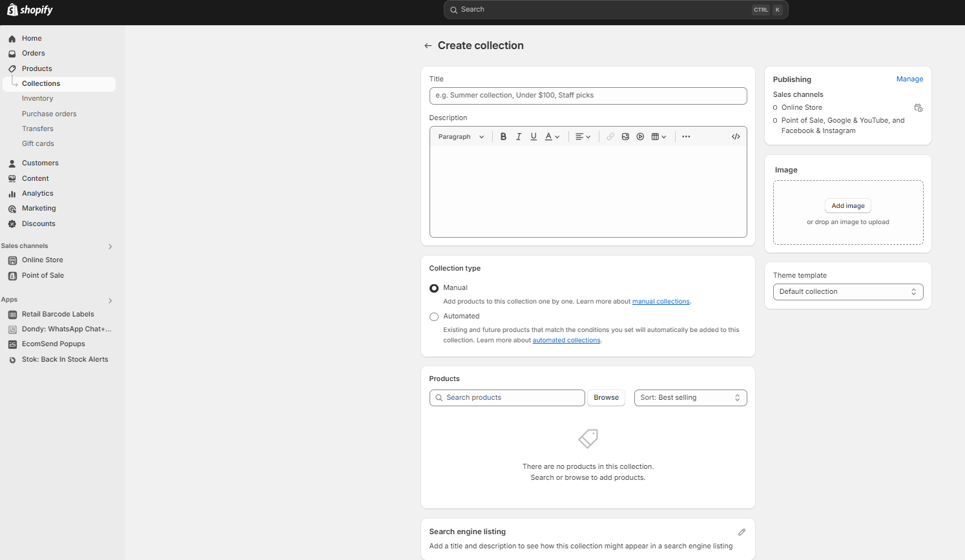The height and width of the screenshot is (560, 965).
Task: Click the Orders sidebar icon
Action: [12, 54]
